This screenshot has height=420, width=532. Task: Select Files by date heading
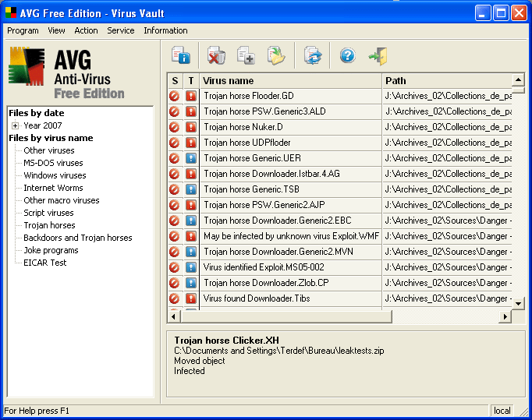[x=37, y=113]
